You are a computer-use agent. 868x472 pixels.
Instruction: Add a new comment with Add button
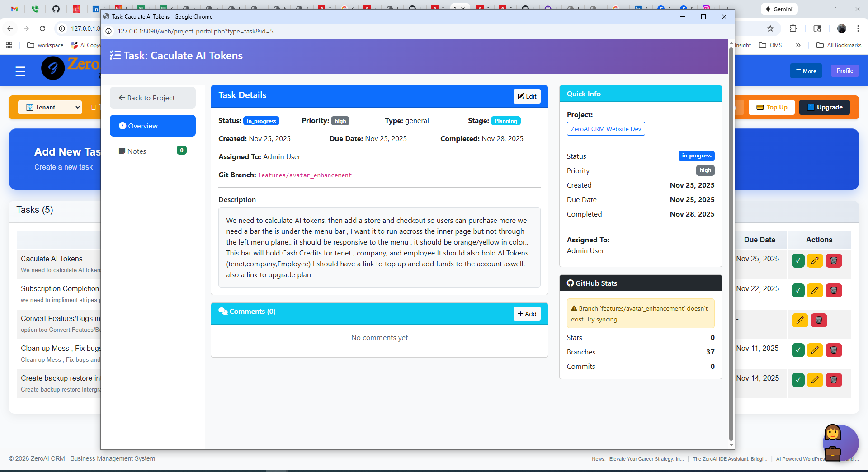click(x=527, y=314)
